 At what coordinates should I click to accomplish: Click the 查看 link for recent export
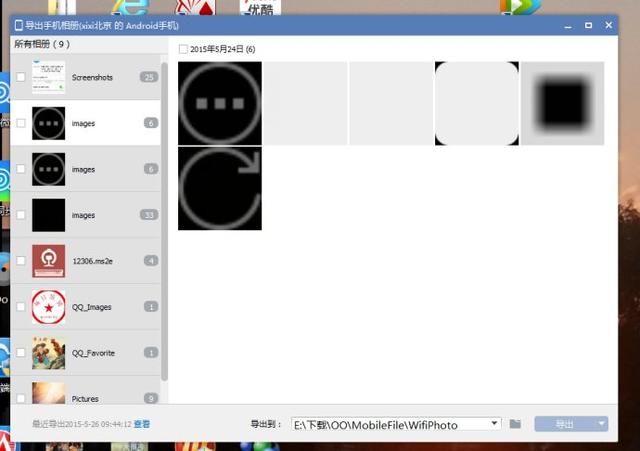tap(142, 424)
